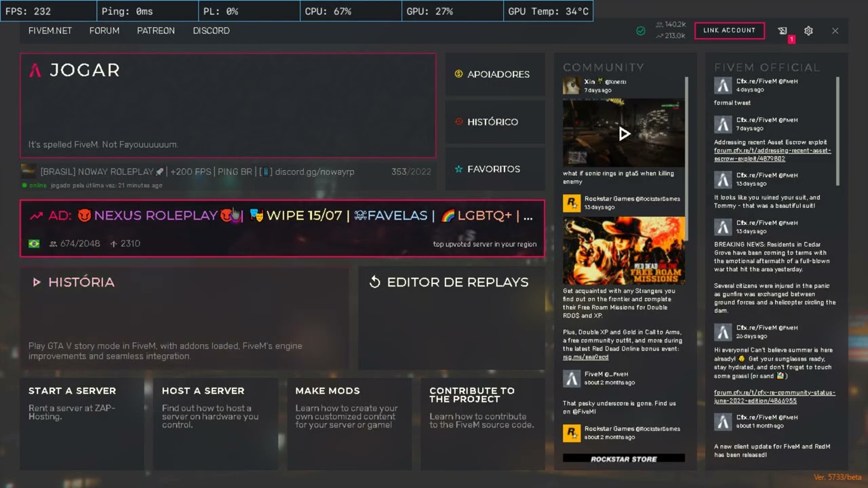Click the 674/2048 player count on Nexus
The height and width of the screenshot is (488, 868).
[75, 243]
